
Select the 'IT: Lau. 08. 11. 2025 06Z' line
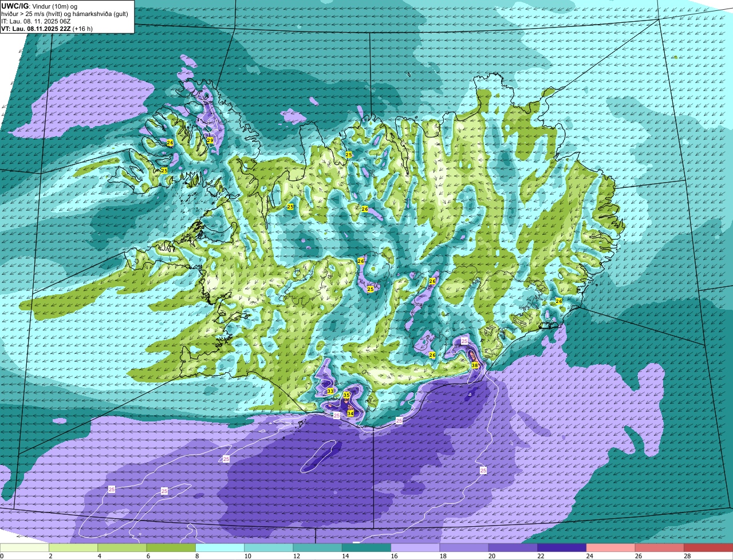point(36,21)
